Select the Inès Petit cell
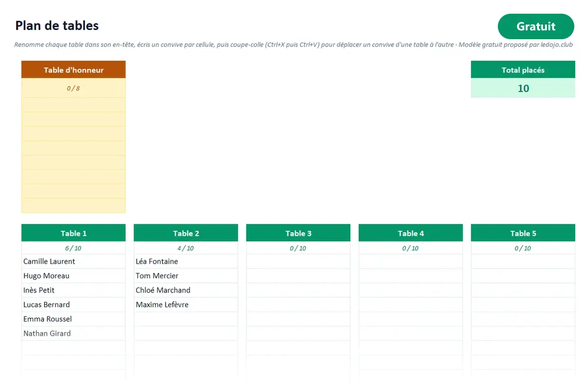Screen dimensions: 588x392 (73, 290)
